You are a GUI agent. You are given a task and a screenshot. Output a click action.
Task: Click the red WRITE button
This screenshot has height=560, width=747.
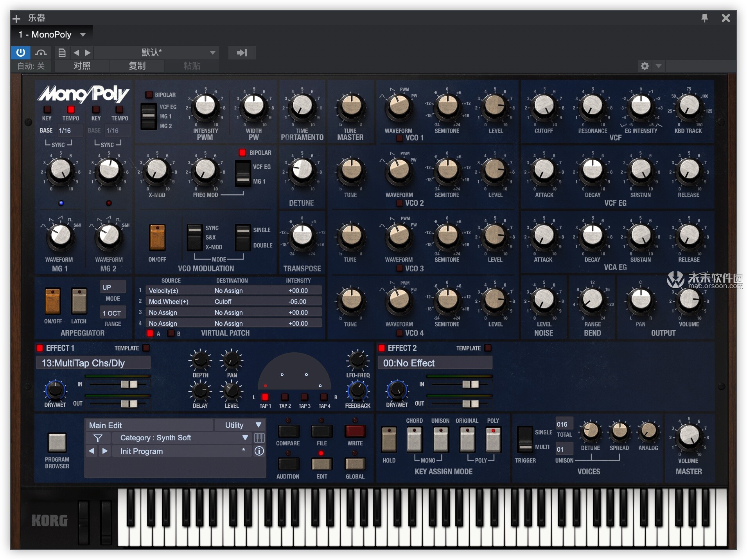[355, 431]
